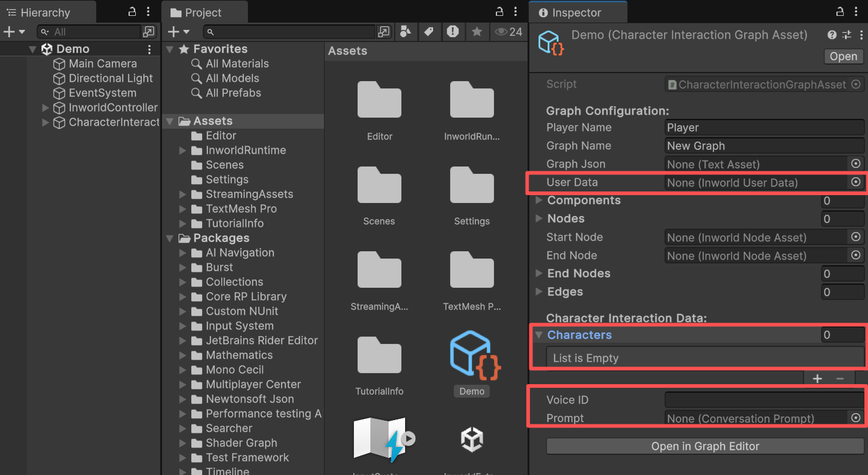The width and height of the screenshot is (868, 475).
Task: Expand the Input System package in Project tree
Action: 183,326
